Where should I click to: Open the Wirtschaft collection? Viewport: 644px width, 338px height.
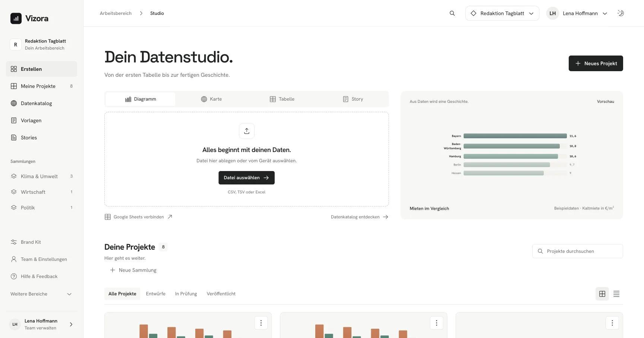tap(41, 192)
